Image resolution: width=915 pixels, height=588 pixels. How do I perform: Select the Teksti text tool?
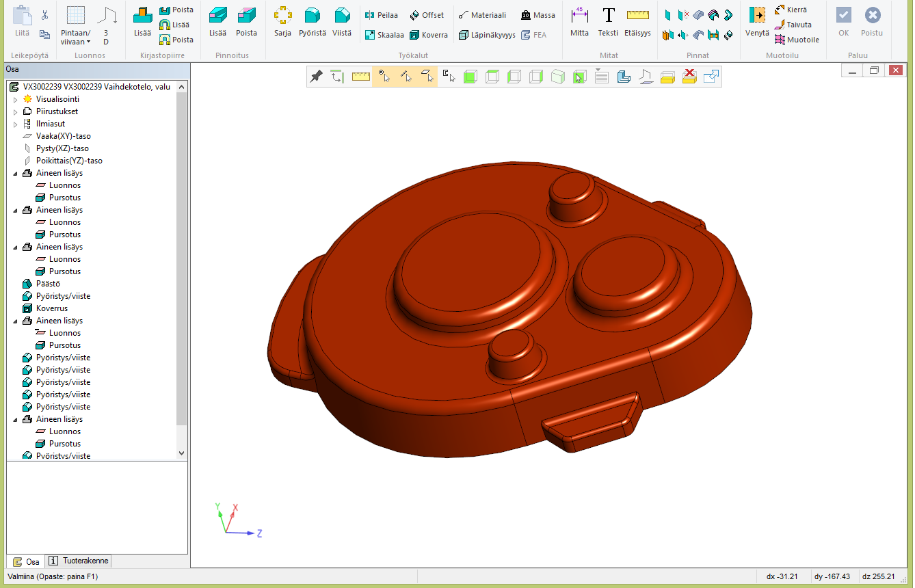[608, 21]
